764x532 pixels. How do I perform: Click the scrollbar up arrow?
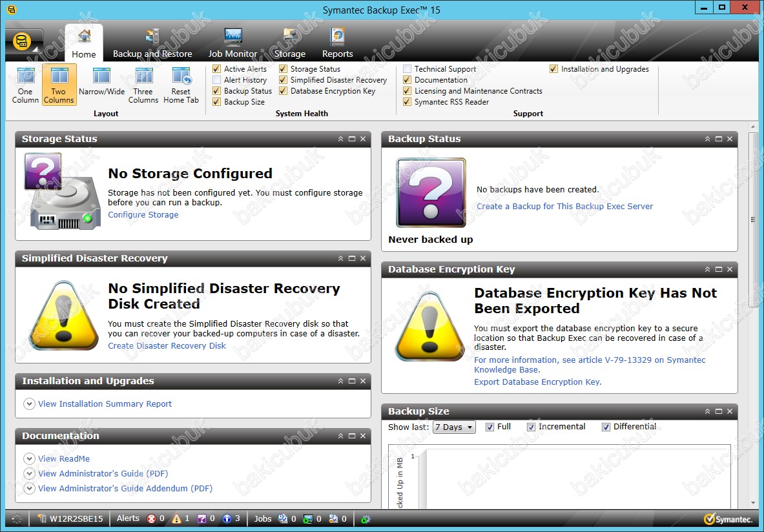coord(753,127)
